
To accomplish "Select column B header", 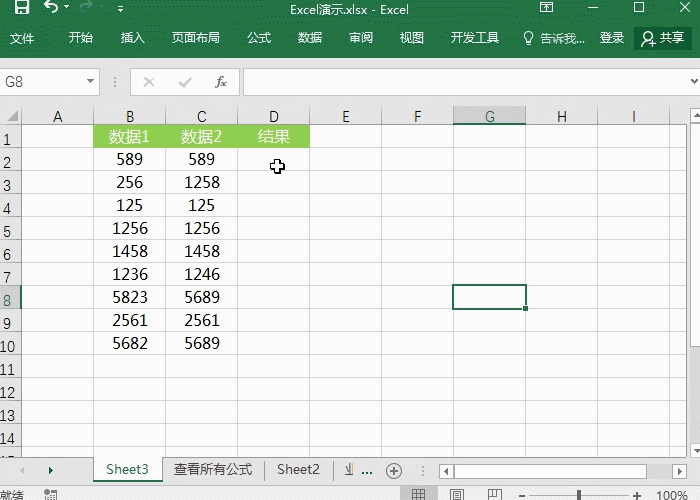I will [129, 117].
